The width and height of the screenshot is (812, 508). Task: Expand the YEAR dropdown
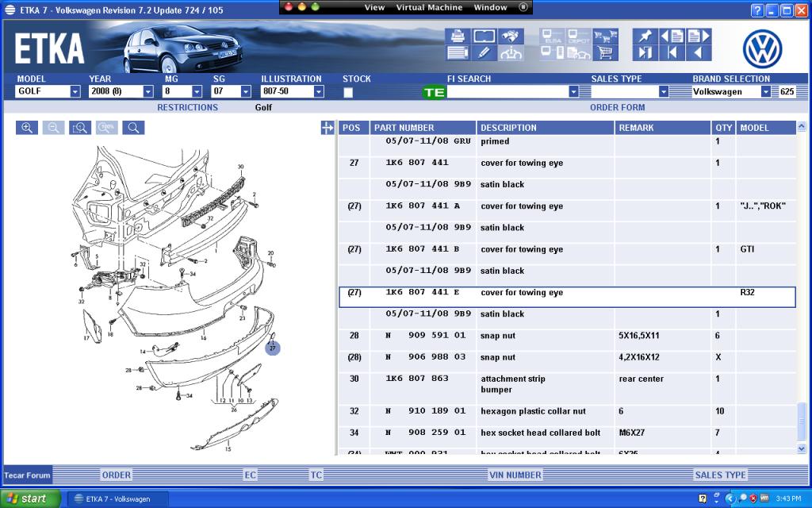click(148, 92)
